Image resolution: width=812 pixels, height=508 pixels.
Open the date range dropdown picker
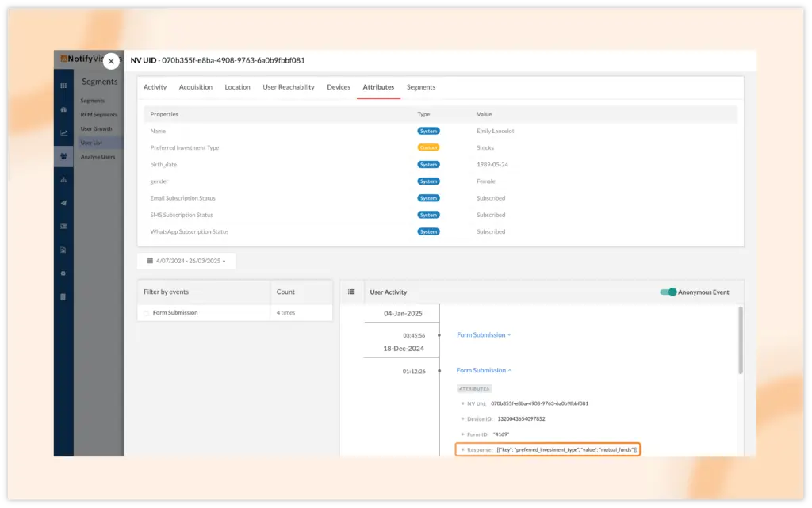point(186,261)
